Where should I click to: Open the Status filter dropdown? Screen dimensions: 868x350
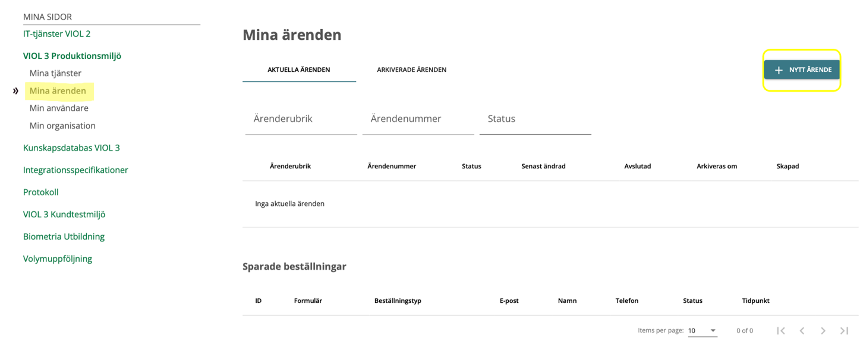(535, 119)
